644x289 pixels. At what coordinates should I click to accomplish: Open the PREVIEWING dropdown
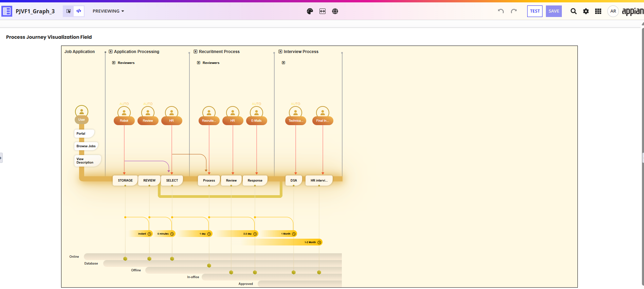coord(108,11)
